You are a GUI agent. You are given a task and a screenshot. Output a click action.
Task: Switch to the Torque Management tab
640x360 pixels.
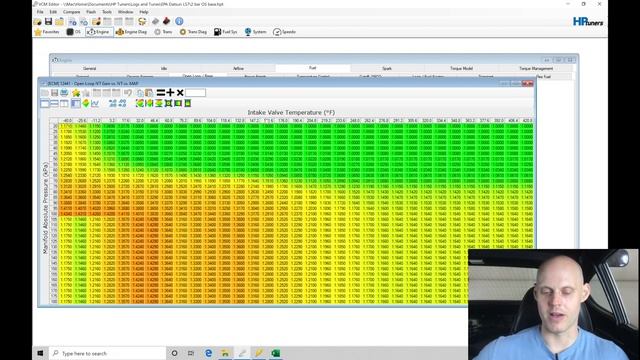536,69
